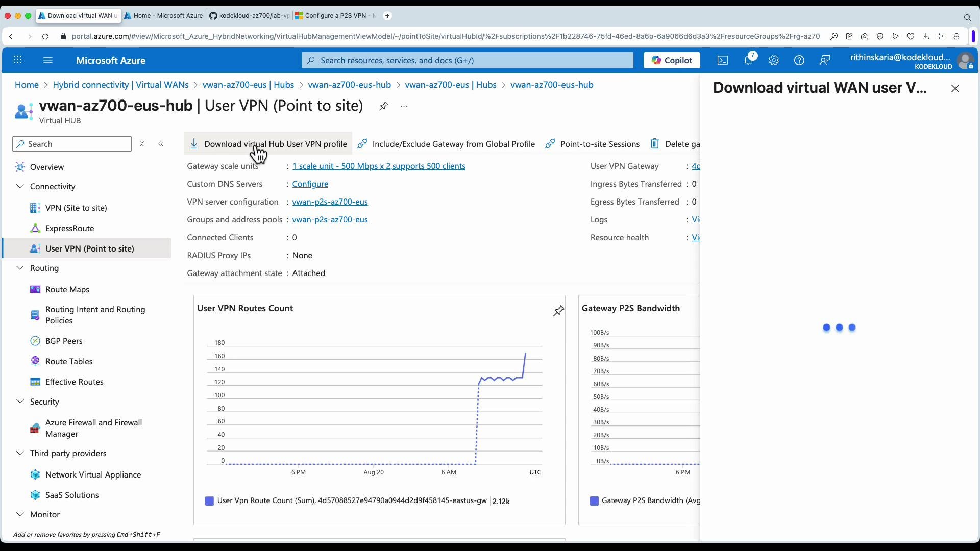The width and height of the screenshot is (980, 551).
Task: Open Groups and address pools link
Action: tap(330, 219)
